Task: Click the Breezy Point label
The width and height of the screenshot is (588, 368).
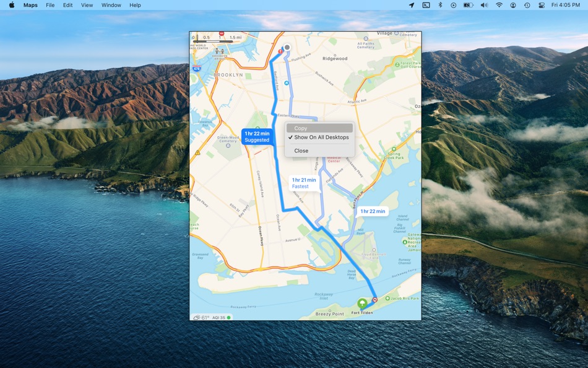Action: click(330, 314)
